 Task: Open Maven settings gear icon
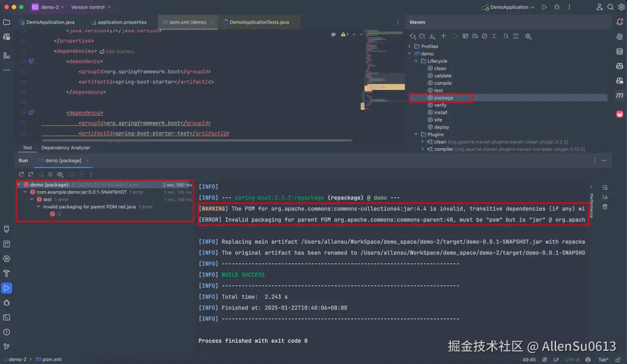[x=528, y=36]
